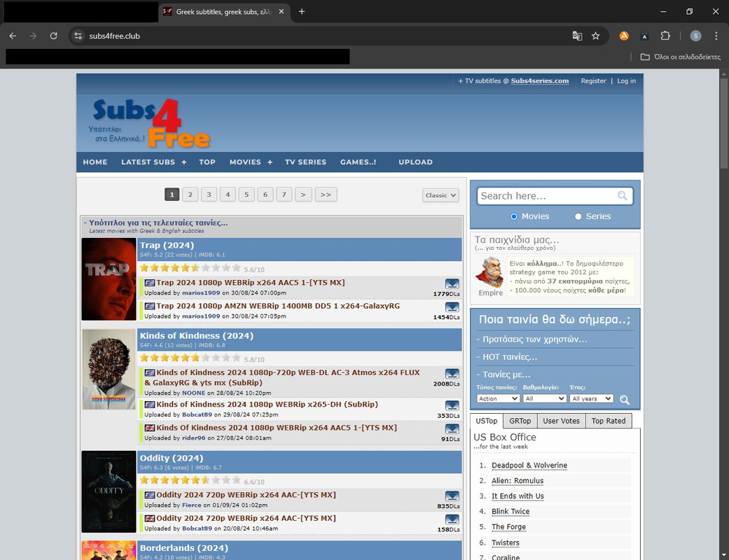Open the TOP menu item

[207, 162]
